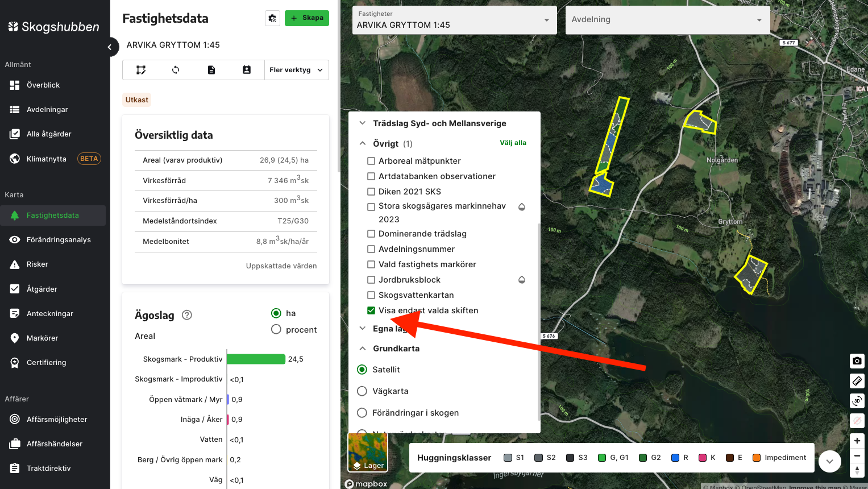Open the Avdelning dropdown

667,20
